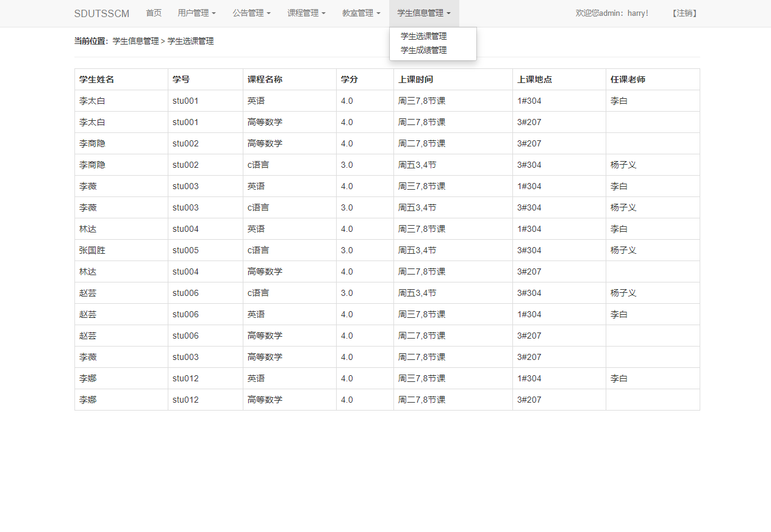Screen dimensions: 771x532
Task: Expand the 课程管理 menu
Action: [x=306, y=12]
